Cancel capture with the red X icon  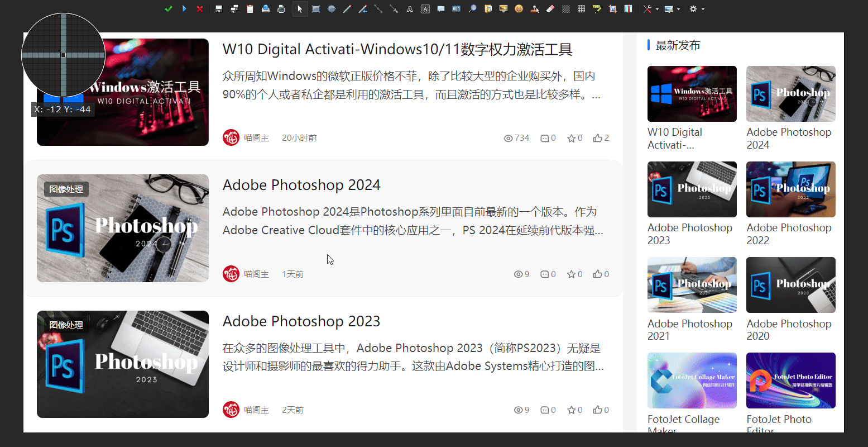tap(200, 9)
